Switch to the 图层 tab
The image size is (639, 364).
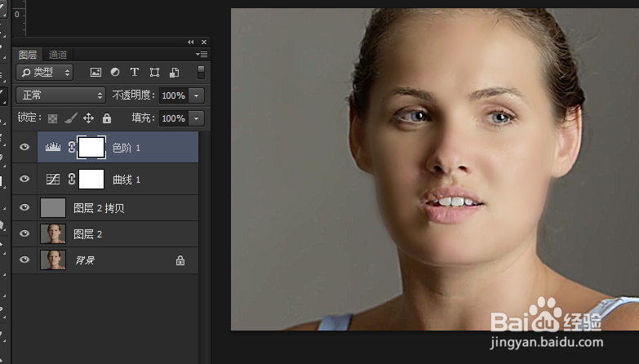point(28,55)
